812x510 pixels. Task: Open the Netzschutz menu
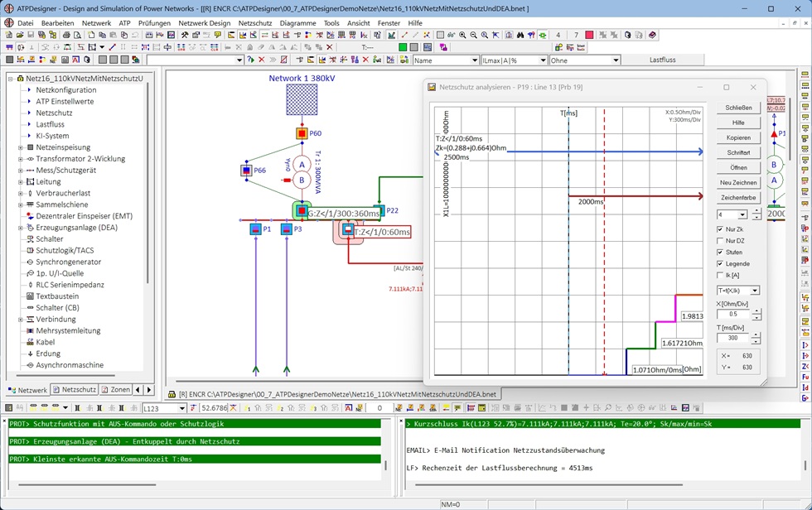click(x=254, y=23)
